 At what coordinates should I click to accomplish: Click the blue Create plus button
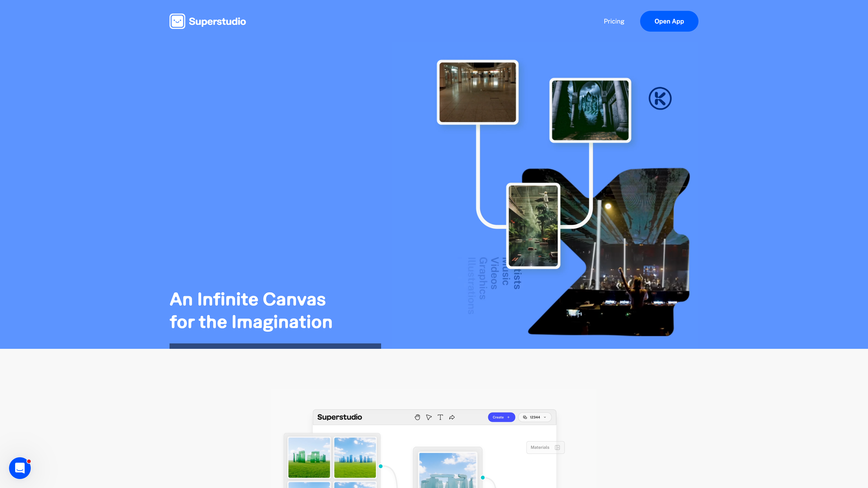pyautogui.click(x=501, y=417)
